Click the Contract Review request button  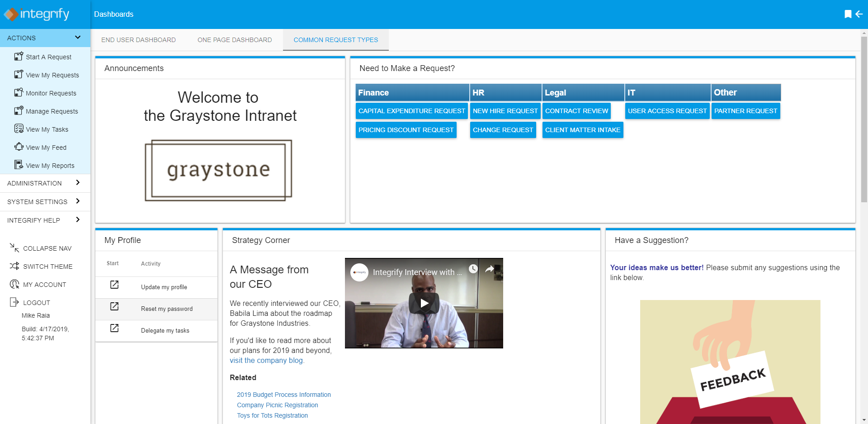tap(576, 111)
